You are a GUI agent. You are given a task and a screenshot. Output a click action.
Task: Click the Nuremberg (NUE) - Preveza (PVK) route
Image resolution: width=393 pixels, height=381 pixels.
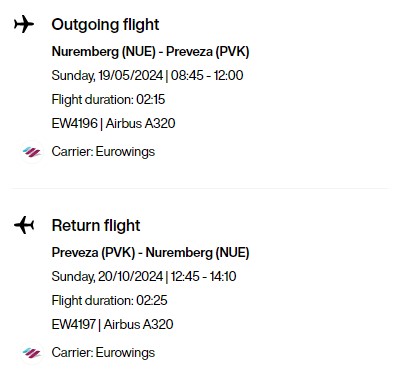tap(150, 52)
